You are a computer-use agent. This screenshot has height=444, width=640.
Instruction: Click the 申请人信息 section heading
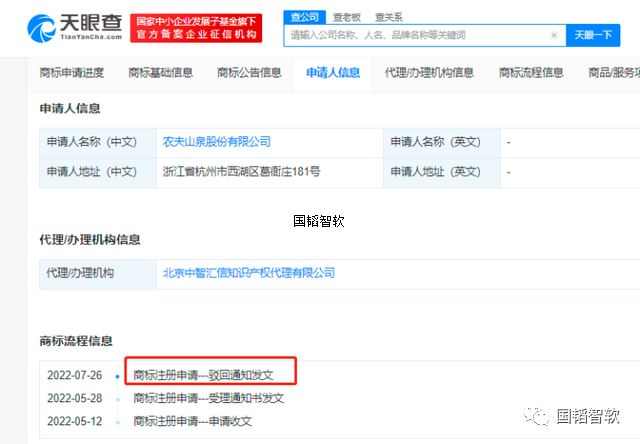point(70,108)
